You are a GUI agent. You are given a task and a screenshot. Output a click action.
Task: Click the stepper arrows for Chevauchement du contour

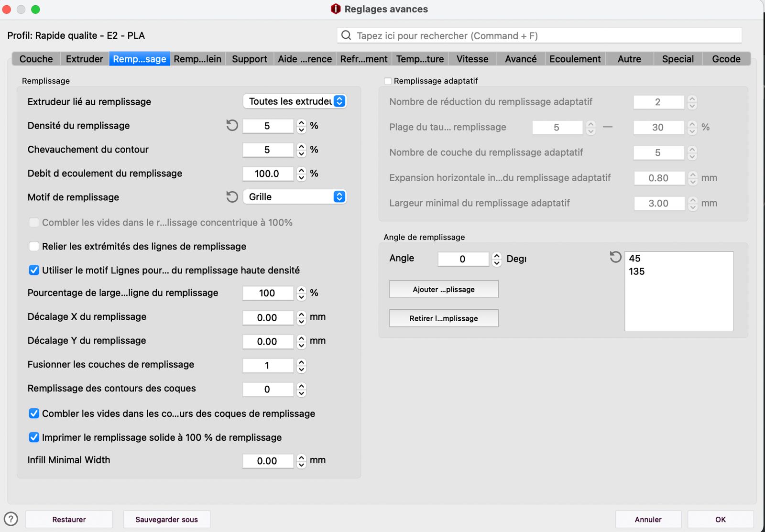[x=301, y=150]
